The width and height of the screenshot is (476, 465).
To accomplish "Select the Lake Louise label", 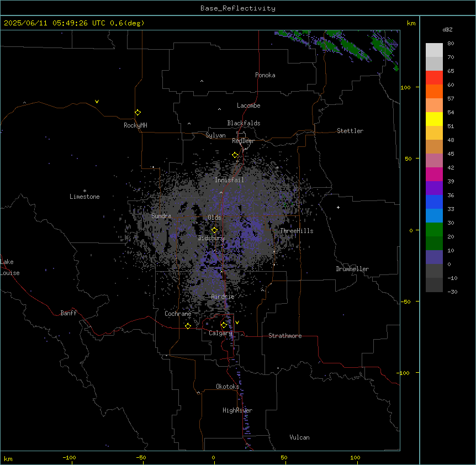I will pos(10,267).
